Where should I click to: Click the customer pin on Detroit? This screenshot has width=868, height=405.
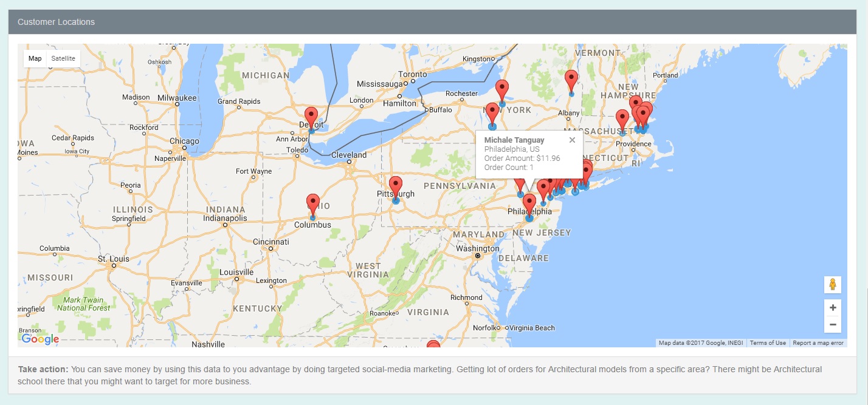311,120
